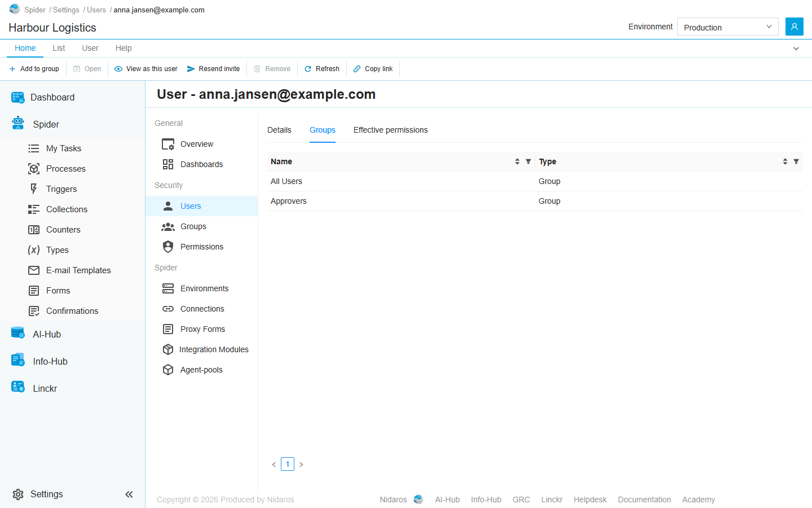Open the User ribbon tab
Viewport: 812px width, 508px height.
point(90,48)
